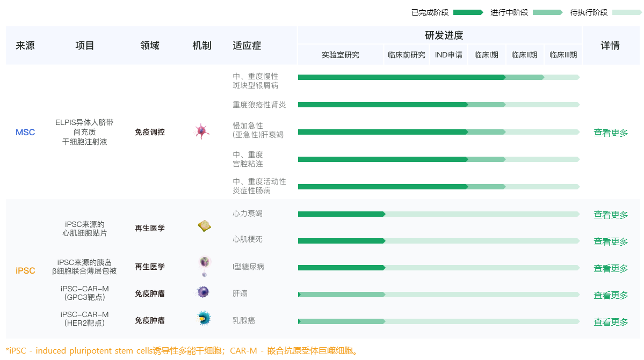Click the MSC source label

point(25,133)
